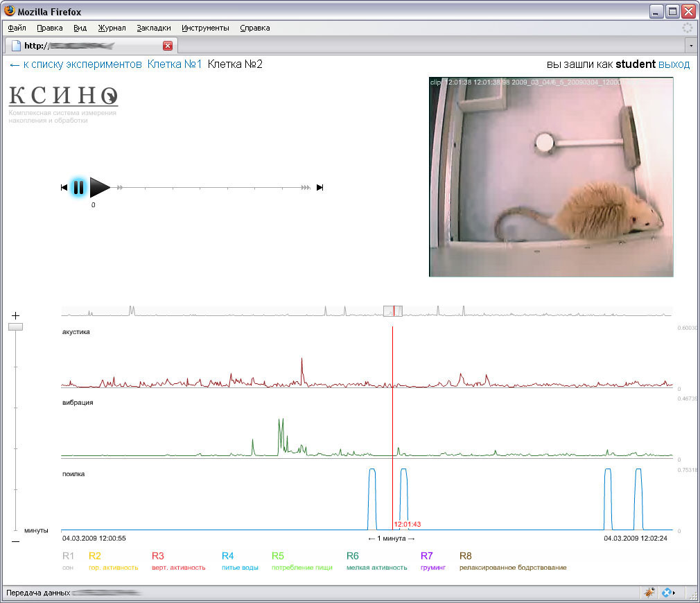Click the минуты scale unit label
Viewport: 700px width, 603px height.
(36, 530)
